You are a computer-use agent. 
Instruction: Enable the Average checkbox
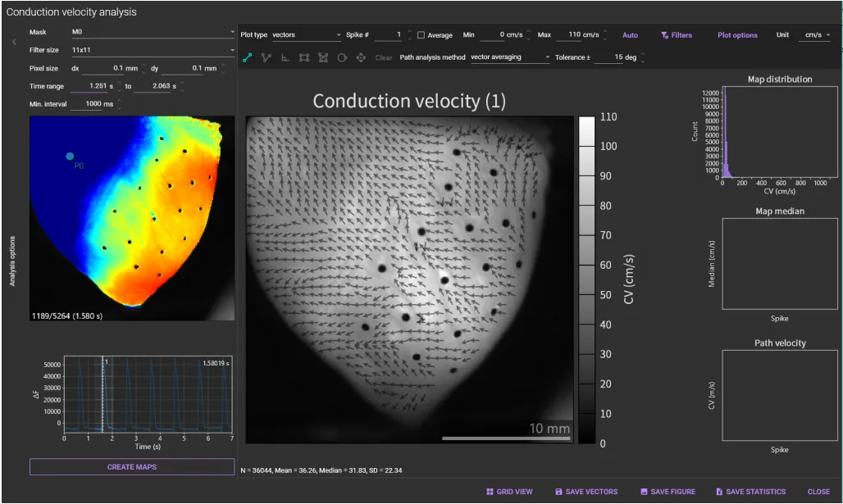tap(421, 35)
